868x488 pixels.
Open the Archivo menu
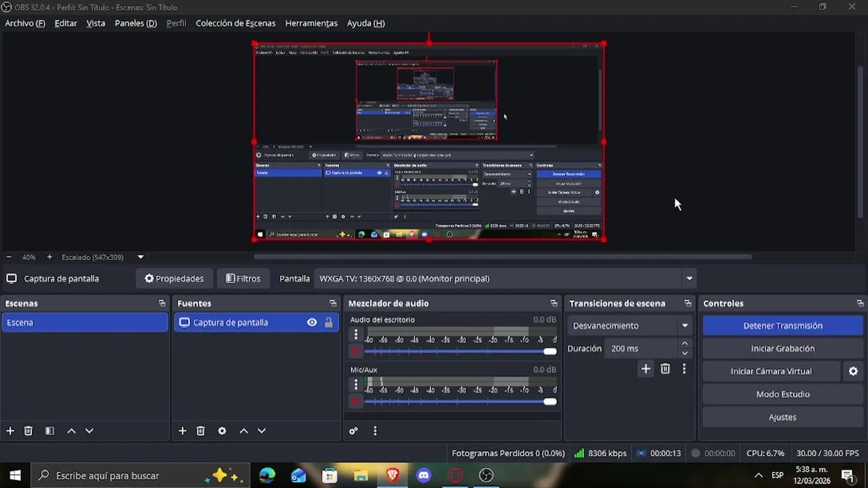[x=25, y=23]
